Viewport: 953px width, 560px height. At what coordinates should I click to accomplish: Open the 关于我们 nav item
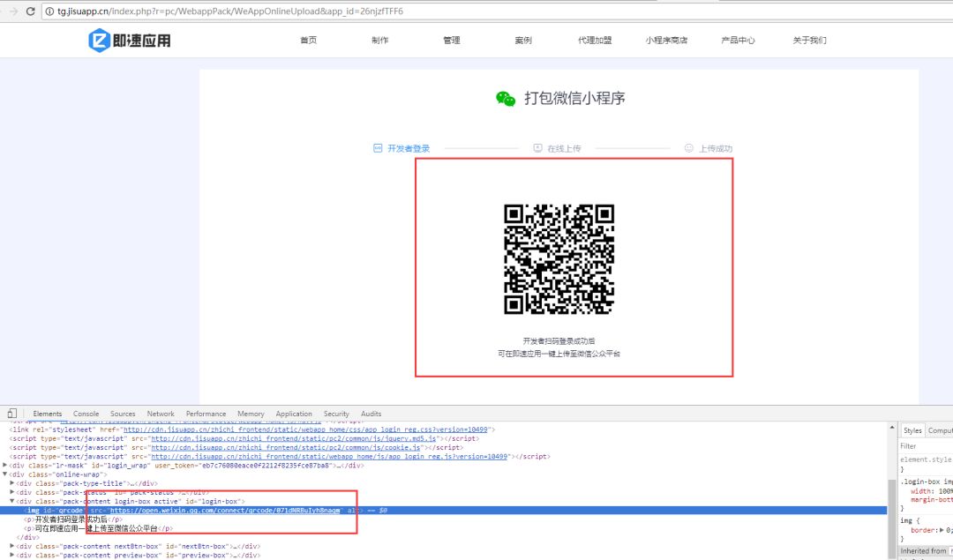(809, 40)
